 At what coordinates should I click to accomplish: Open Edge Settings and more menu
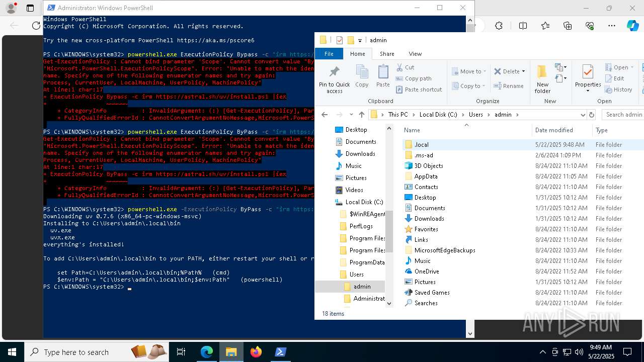pyautogui.click(x=612, y=26)
